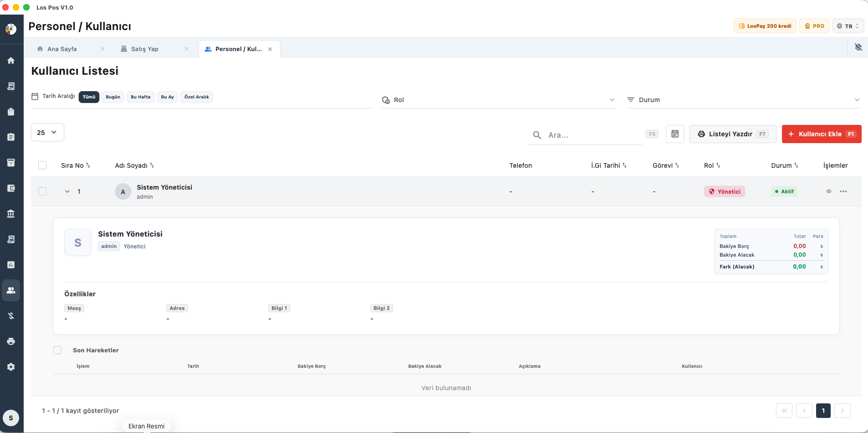Switch to the Ana Sayfa tab
Viewport: 868px width, 433px height.
62,49
